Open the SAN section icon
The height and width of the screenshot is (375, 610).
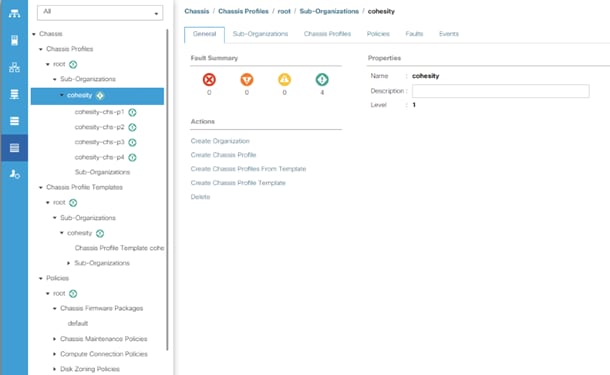tap(14, 94)
